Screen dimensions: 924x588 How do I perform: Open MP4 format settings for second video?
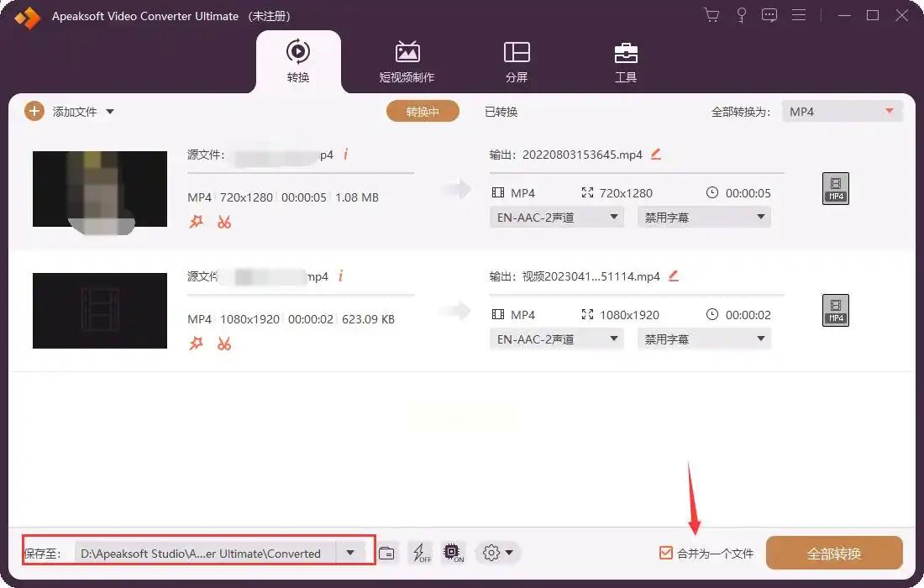836,310
